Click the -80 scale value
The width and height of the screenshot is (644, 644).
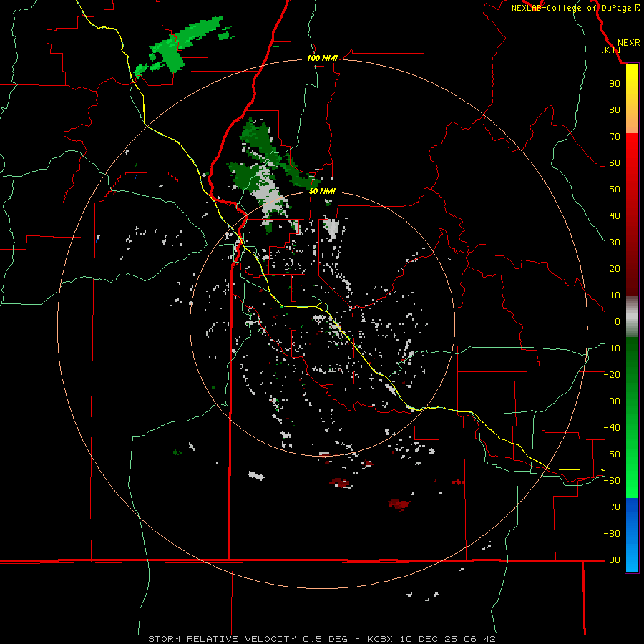coord(612,534)
